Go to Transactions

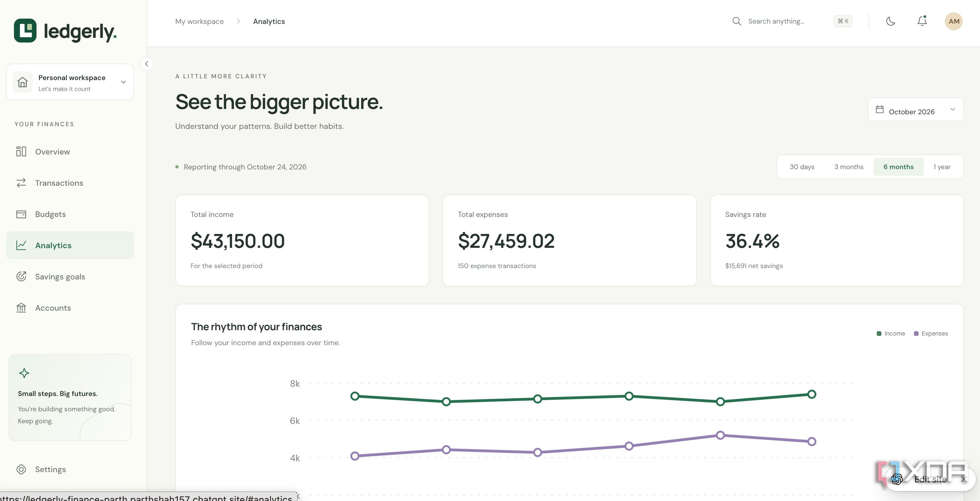pyautogui.click(x=70, y=183)
